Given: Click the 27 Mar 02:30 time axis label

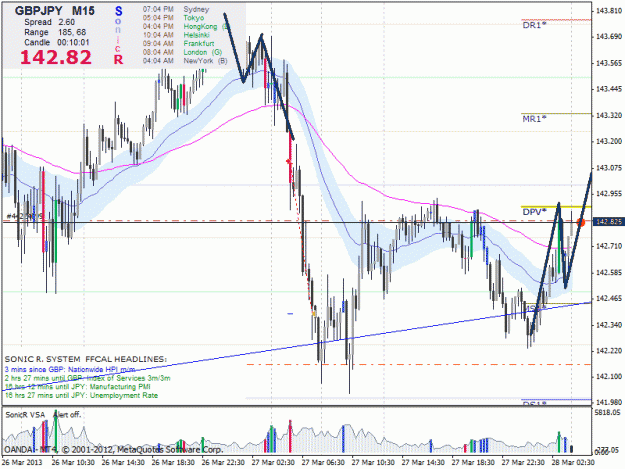Looking at the screenshot, I should 273,463.
